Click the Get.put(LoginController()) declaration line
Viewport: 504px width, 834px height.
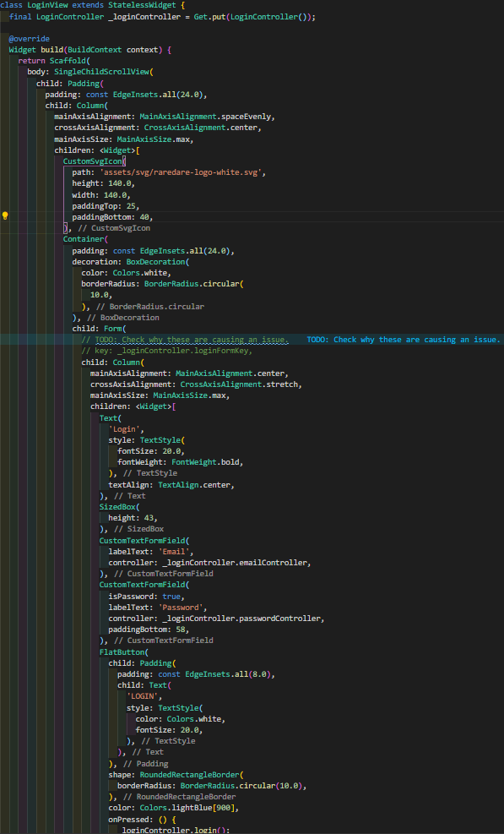[163, 17]
